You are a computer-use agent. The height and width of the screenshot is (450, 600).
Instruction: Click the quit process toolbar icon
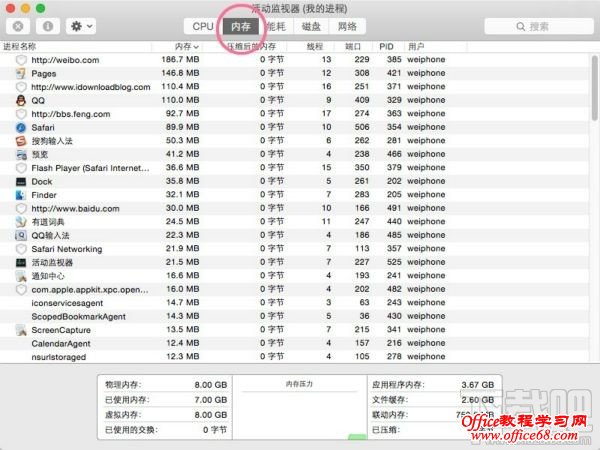pyautogui.click(x=18, y=26)
